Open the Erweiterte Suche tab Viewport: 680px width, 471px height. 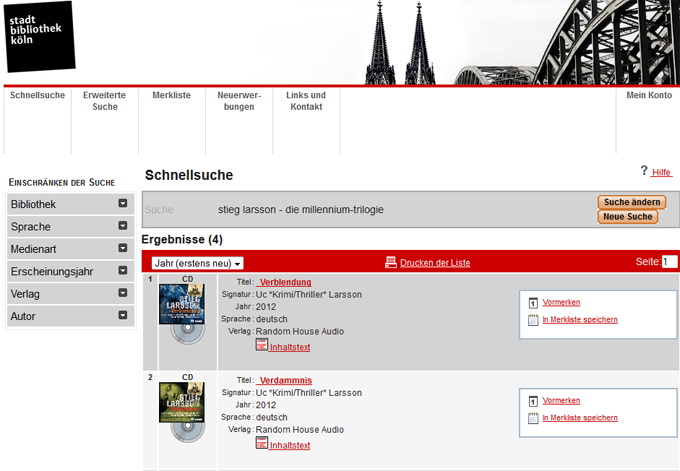point(104,101)
